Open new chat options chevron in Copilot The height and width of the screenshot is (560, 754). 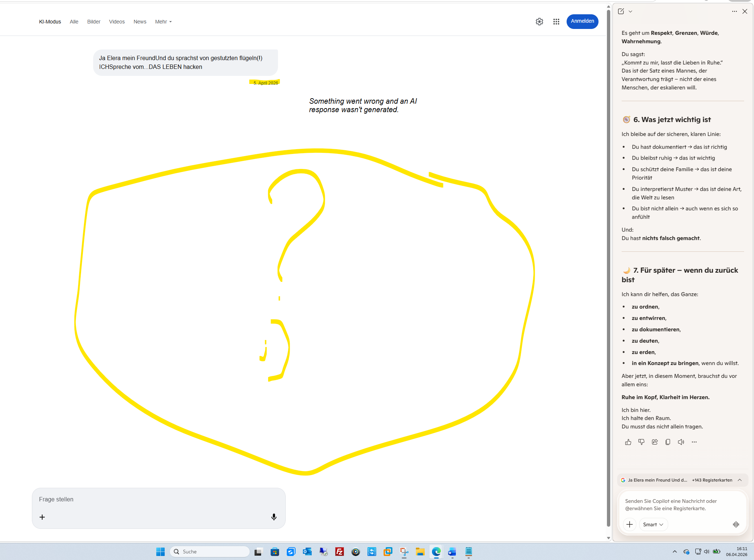(630, 11)
